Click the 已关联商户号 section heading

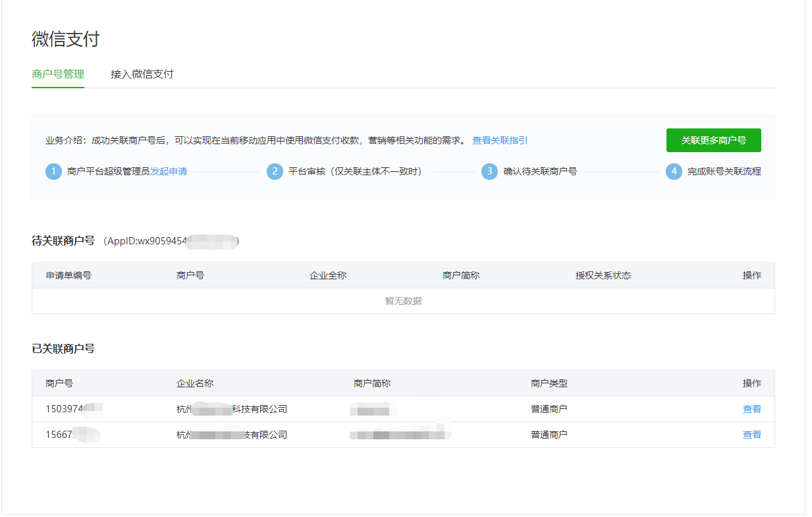pyautogui.click(x=63, y=348)
